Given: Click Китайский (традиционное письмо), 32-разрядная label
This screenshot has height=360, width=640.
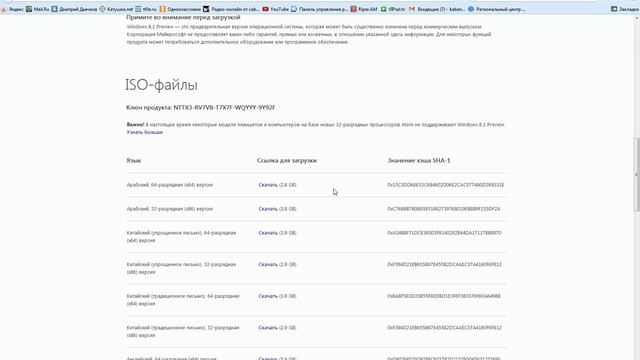Looking at the screenshot, I should (183, 331).
